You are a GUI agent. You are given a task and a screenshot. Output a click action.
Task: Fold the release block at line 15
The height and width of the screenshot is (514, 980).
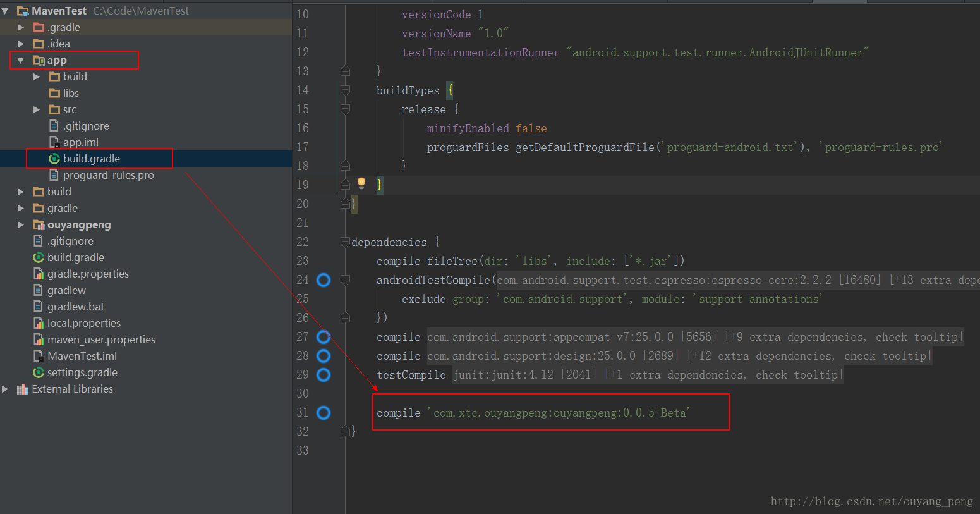(x=345, y=109)
